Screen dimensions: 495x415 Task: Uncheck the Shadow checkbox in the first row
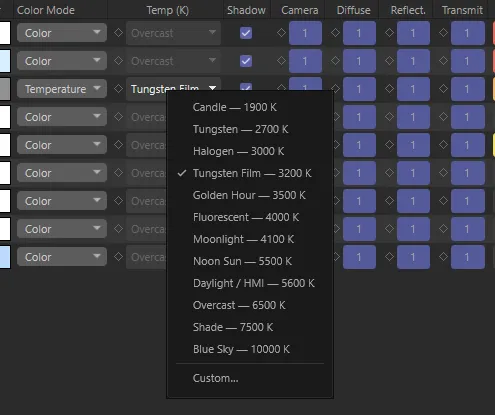(246, 33)
